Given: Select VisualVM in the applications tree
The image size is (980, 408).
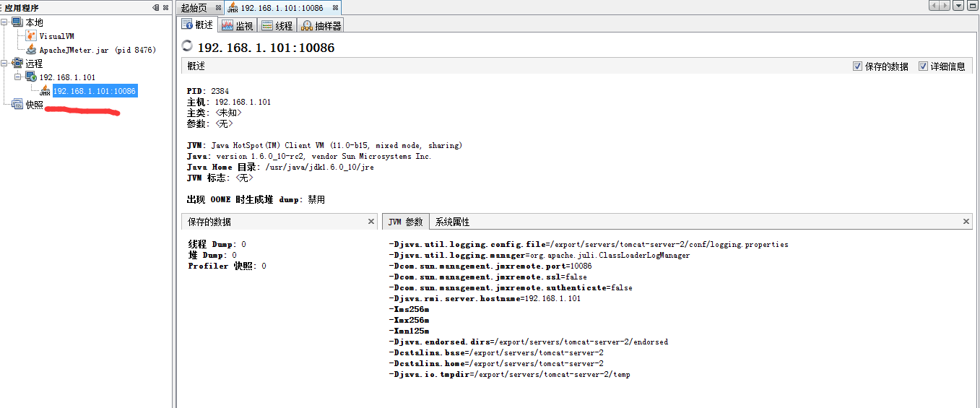Looking at the screenshot, I should 56,36.
